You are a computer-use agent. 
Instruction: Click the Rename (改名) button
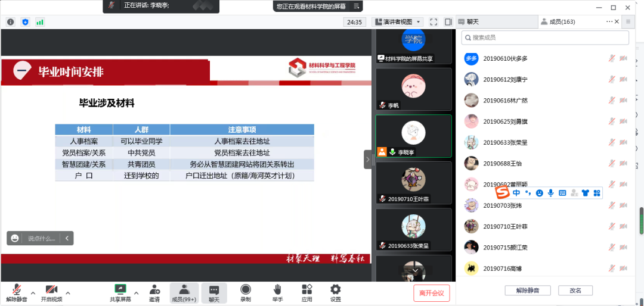coord(575,291)
